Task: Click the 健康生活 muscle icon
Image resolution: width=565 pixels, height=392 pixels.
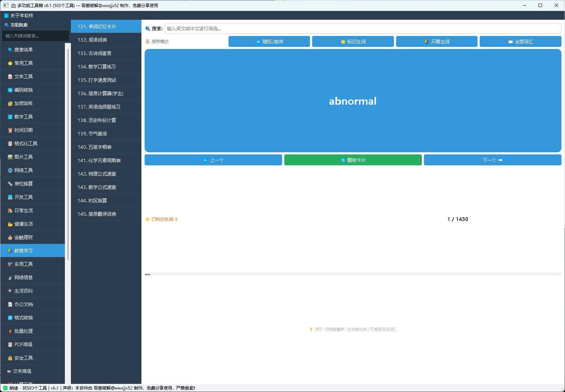Action: coord(10,224)
